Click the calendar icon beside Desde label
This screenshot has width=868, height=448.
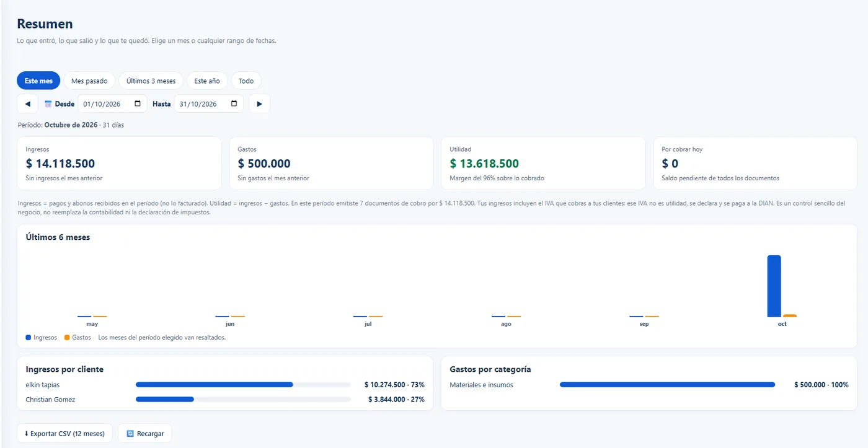(48, 104)
